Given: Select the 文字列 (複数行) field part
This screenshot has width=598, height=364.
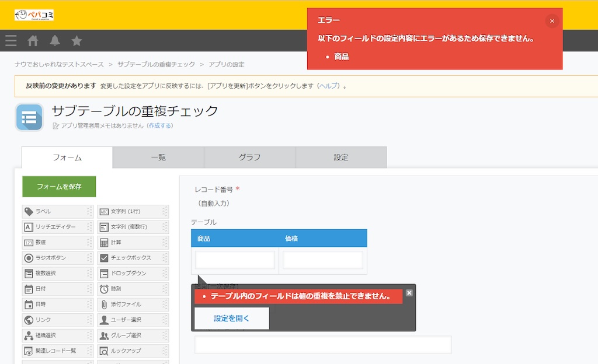Looking at the screenshot, I should click(x=133, y=227).
